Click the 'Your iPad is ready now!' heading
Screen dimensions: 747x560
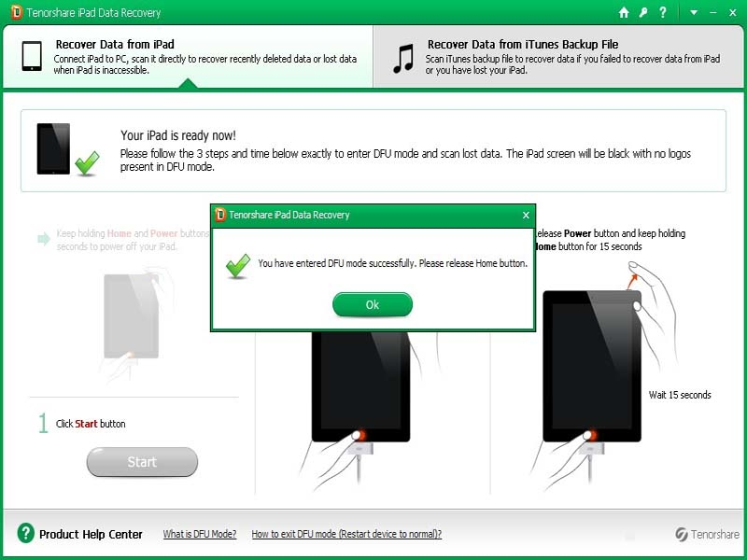click(178, 135)
